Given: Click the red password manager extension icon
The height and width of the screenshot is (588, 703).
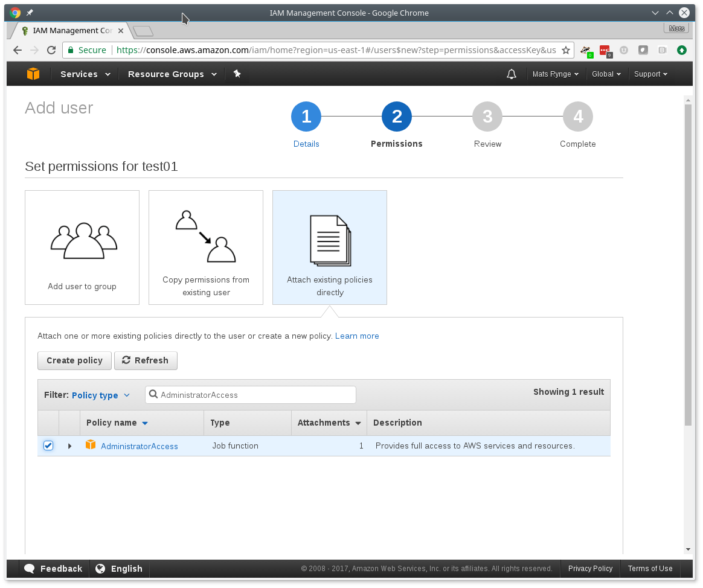Looking at the screenshot, I should [605, 51].
